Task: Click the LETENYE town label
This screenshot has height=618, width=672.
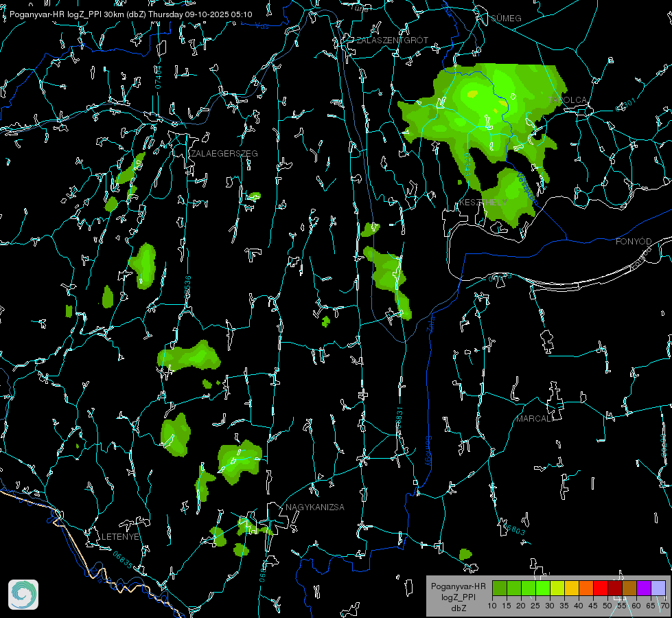Action: click(120, 537)
